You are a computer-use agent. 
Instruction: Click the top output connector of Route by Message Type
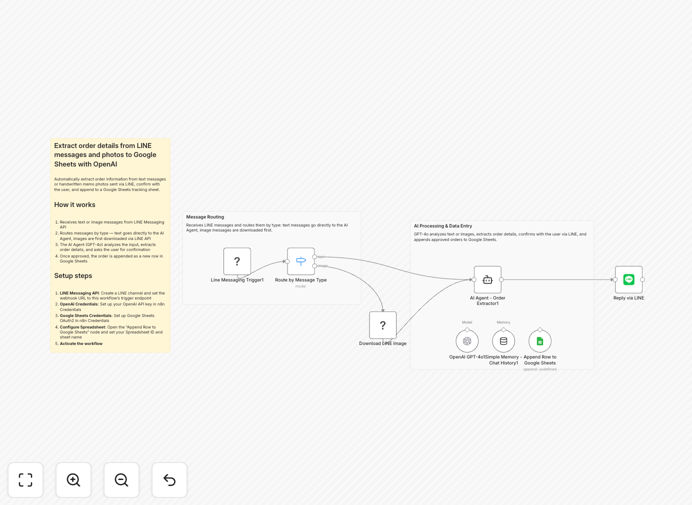pos(315,256)
